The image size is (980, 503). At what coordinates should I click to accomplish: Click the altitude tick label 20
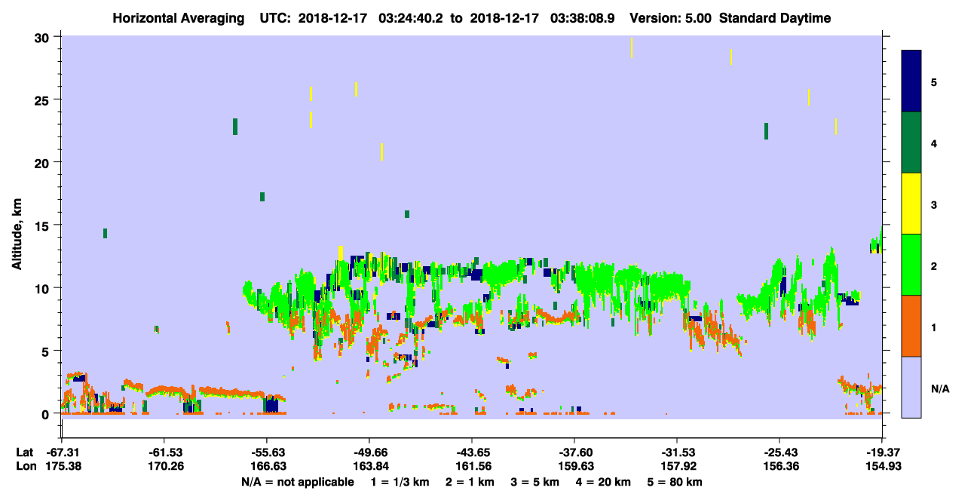tap(44, 162)
